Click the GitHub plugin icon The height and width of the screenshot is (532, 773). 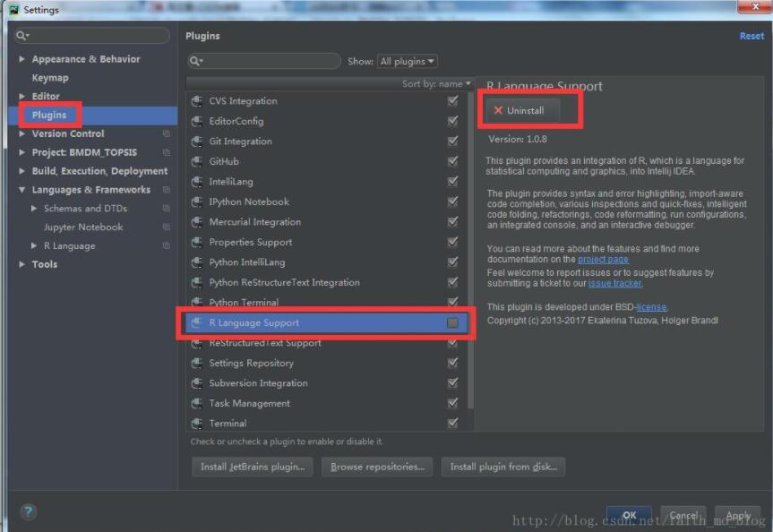tap(196, 161)
